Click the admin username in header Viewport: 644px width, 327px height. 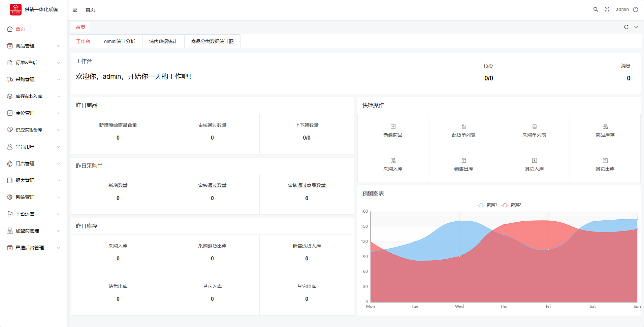click(x=622, y=9)
